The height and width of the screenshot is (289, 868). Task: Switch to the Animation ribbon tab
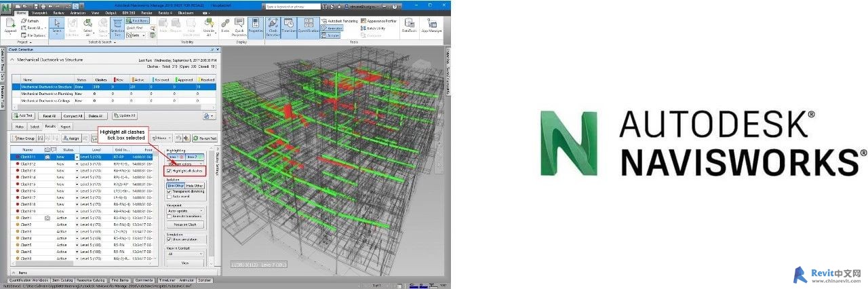click(78, 13)
